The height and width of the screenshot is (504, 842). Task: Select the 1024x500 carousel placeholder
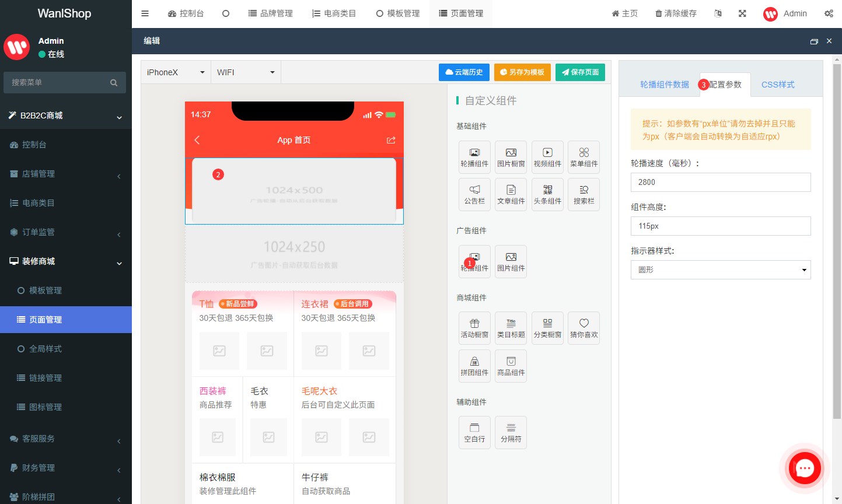294,191
